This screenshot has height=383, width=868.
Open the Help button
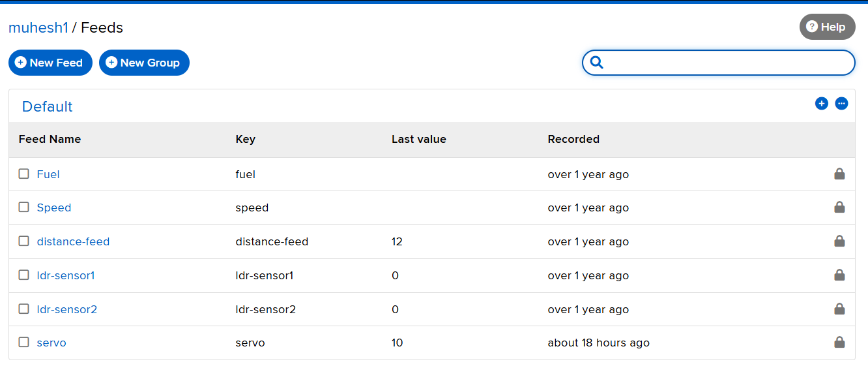(827, 27)
